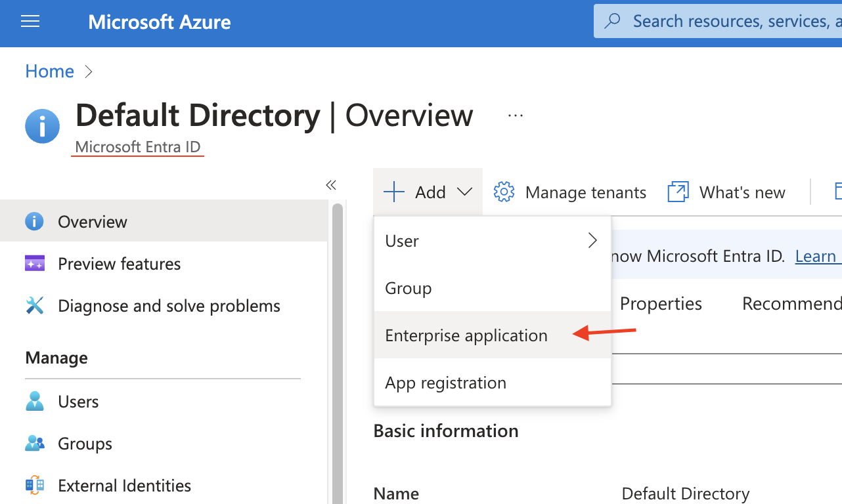Viewport: 842px width, 504px height.
Task: Click the Manage section heading
Action: 56,358
